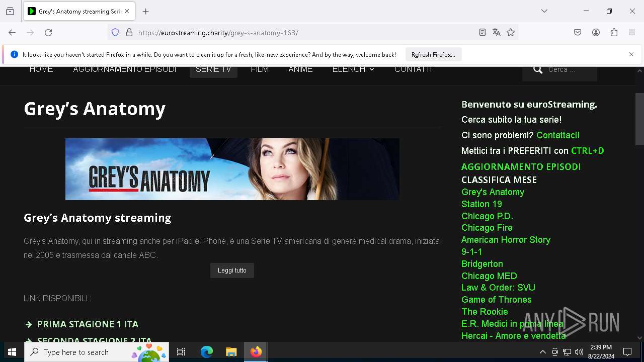Open the 9-1-1 link
The image size is (644, 362).
point(471,252)
